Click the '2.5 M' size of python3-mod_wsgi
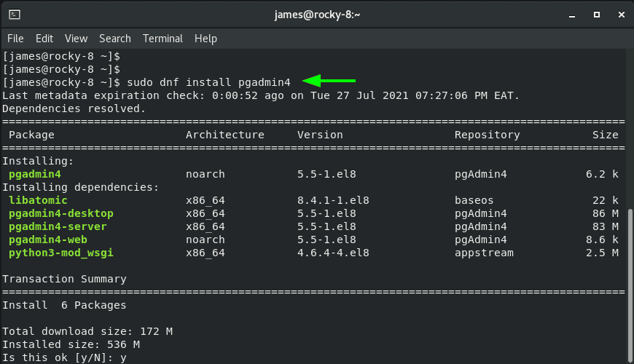634x364 pixels. (x=602, y=253)
